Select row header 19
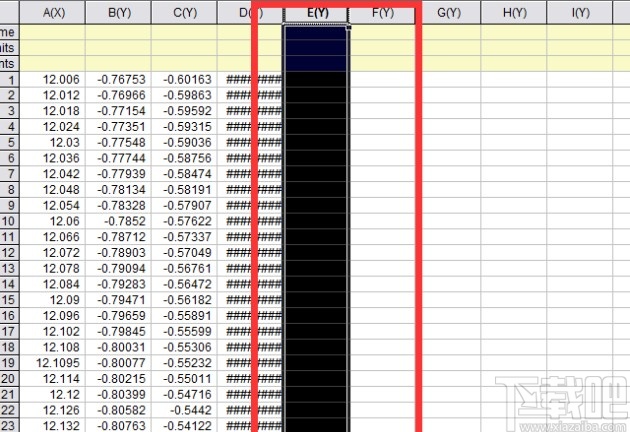630x432 pixels. [9, 363]
